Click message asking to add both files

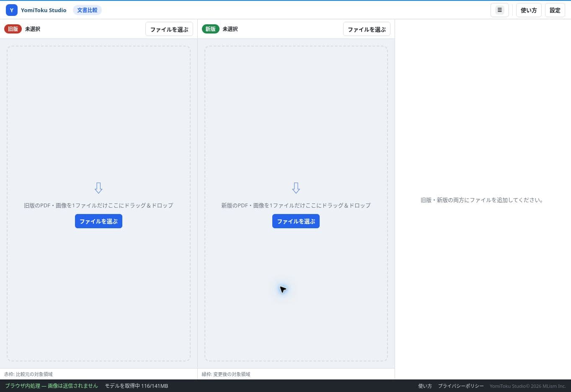pyautogui.click(x=482, y=200)
